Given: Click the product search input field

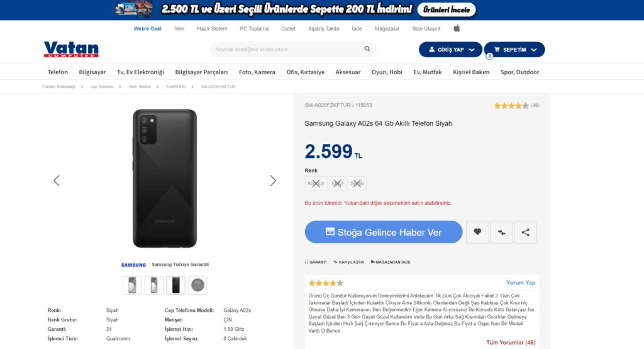Looking at the screenshot, I should [x=286, y=49].
